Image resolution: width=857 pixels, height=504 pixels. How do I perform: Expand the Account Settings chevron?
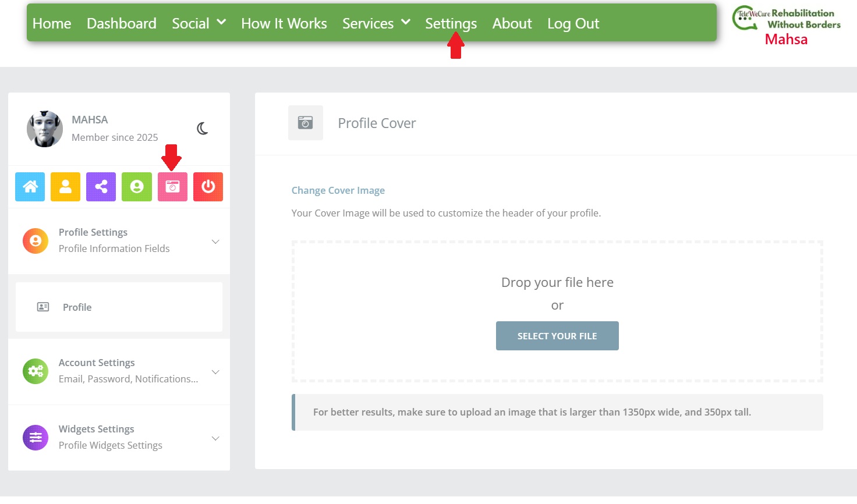(215, 372)
